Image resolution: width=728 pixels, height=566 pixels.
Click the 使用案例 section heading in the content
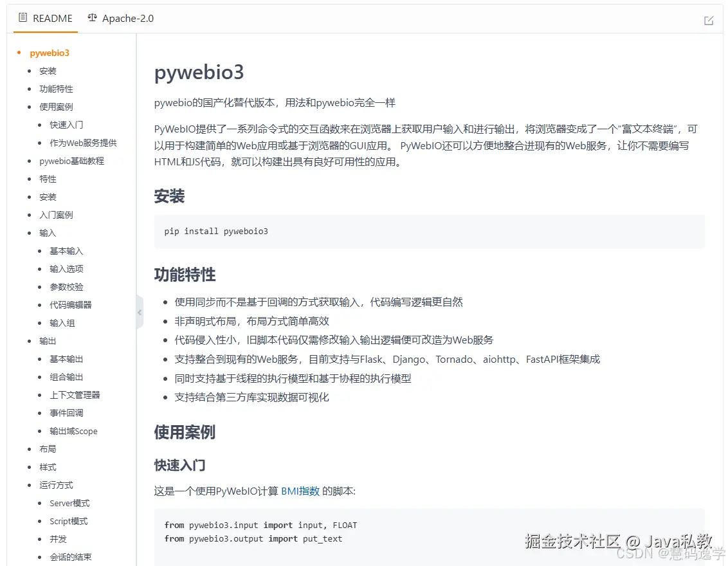pos(185,432)
